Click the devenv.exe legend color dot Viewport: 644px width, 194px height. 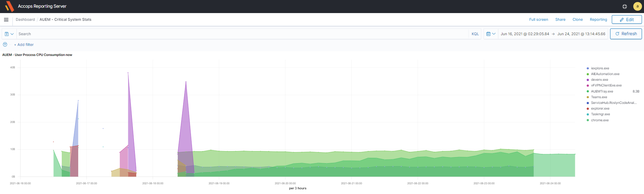tap(588, 80)
